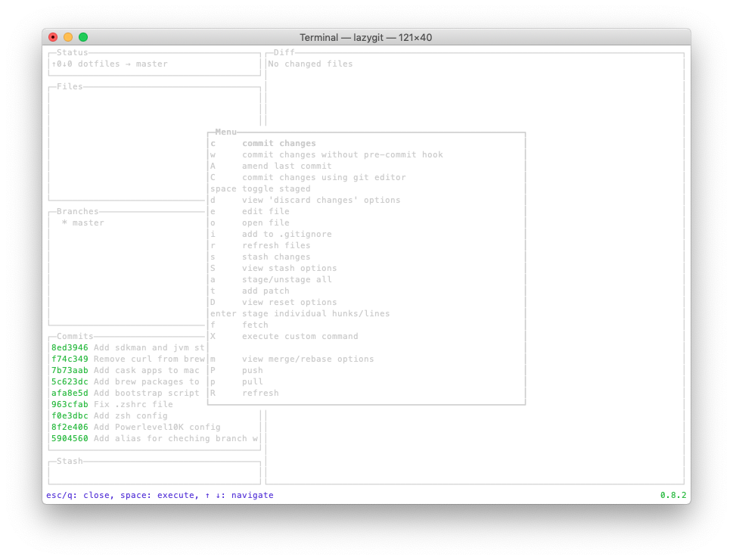This screenshot has height=560, width=733.
Task: Maximize the Terminal with green button
Action: coord(83,37)
